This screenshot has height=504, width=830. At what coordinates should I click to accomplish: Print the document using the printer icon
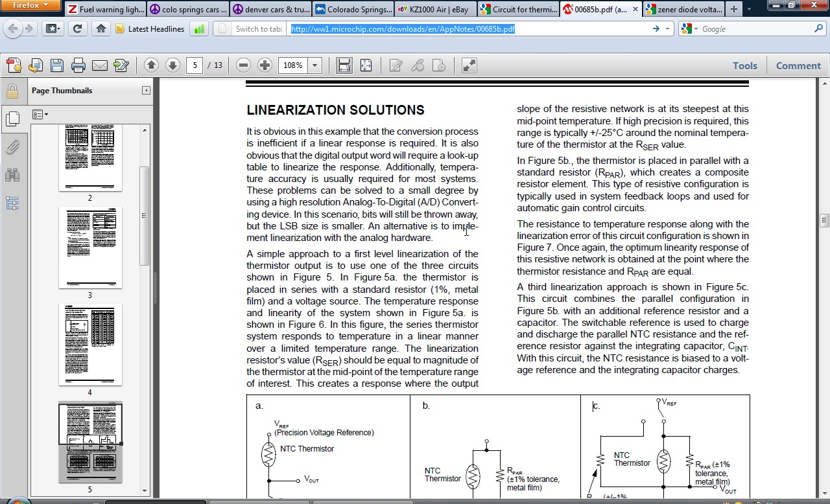coord(78,65)
